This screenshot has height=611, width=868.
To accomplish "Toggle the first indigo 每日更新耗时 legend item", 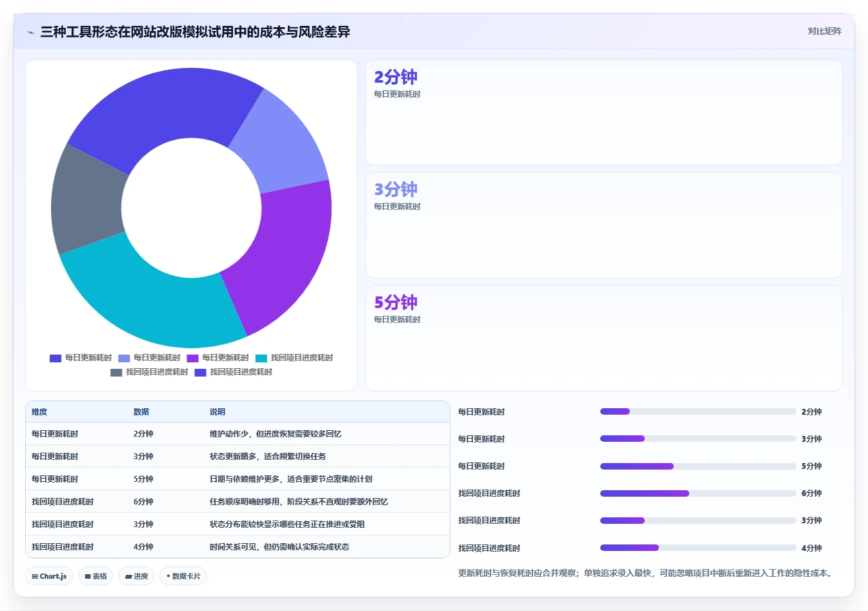I will (x=81, y=358).
